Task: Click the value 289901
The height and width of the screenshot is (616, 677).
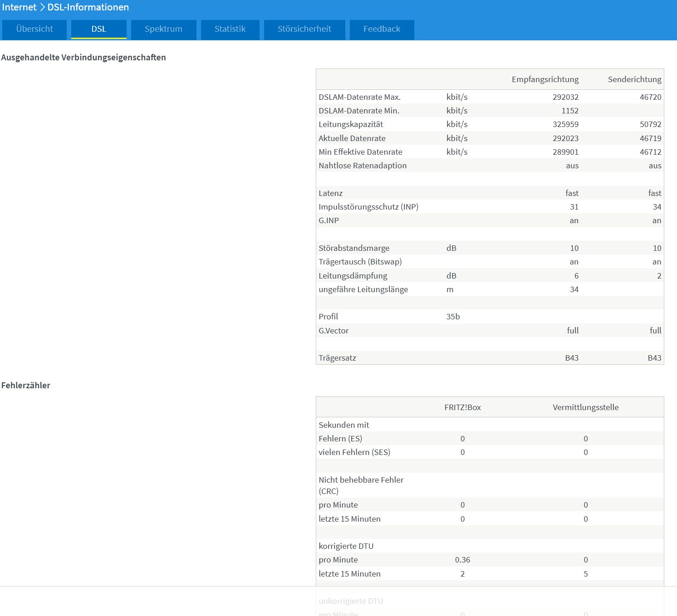Action: (566, 152)
